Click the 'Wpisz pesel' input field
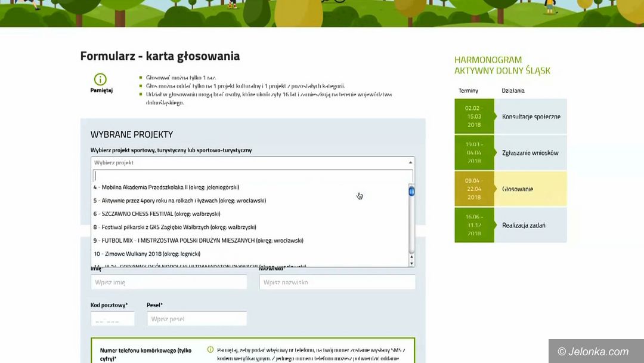 [x=197, y=319]
